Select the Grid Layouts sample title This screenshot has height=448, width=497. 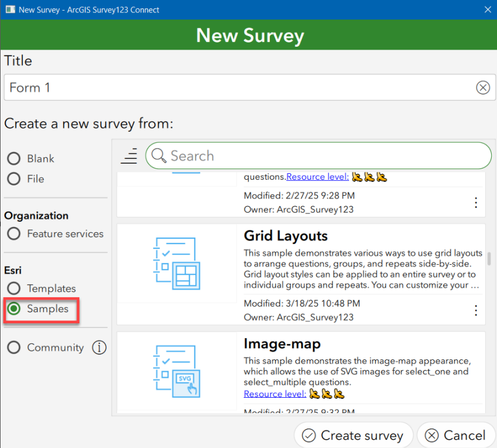tap(286, 236)
